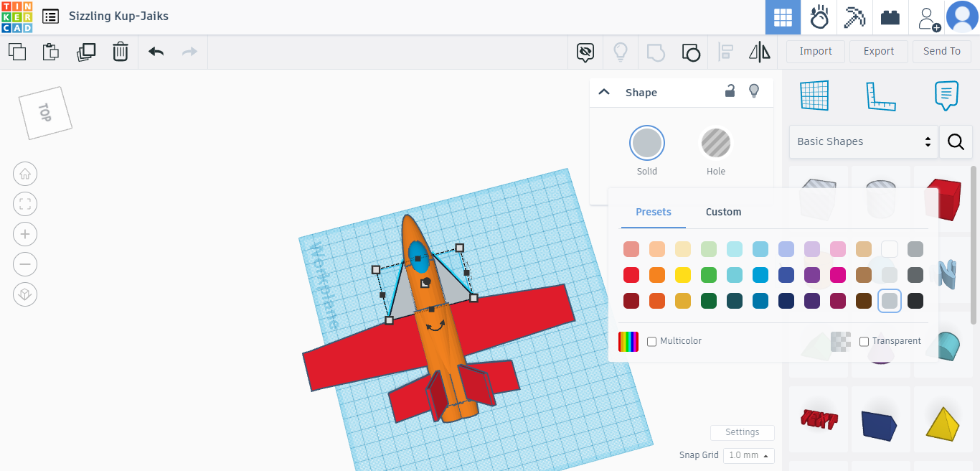Click the Ungroup tool
Viewport: 980px width, 471px height.
coord(691,52)
